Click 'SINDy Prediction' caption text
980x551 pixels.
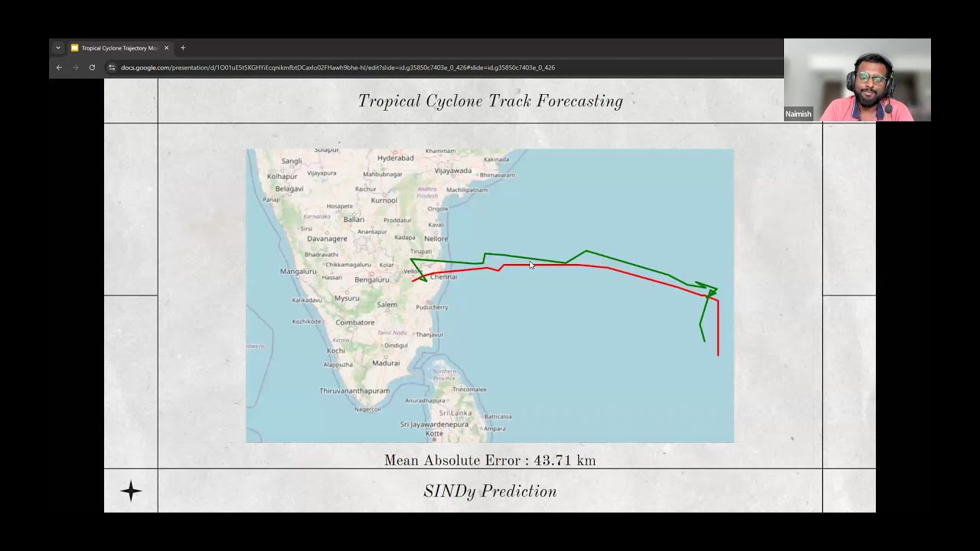click(490, 491)
